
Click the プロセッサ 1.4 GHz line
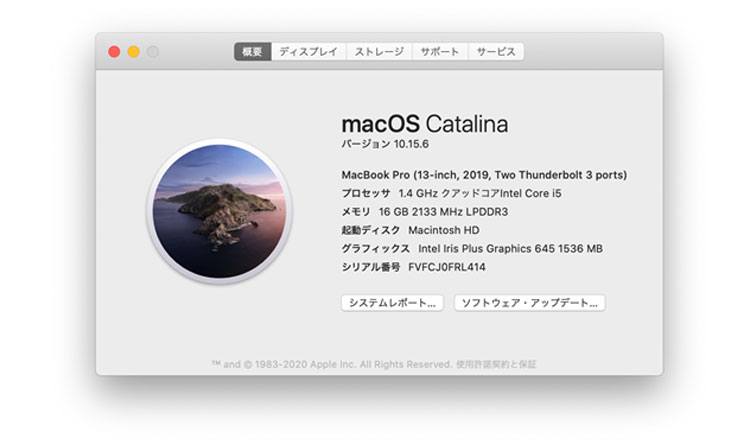(x=451, y=193)
